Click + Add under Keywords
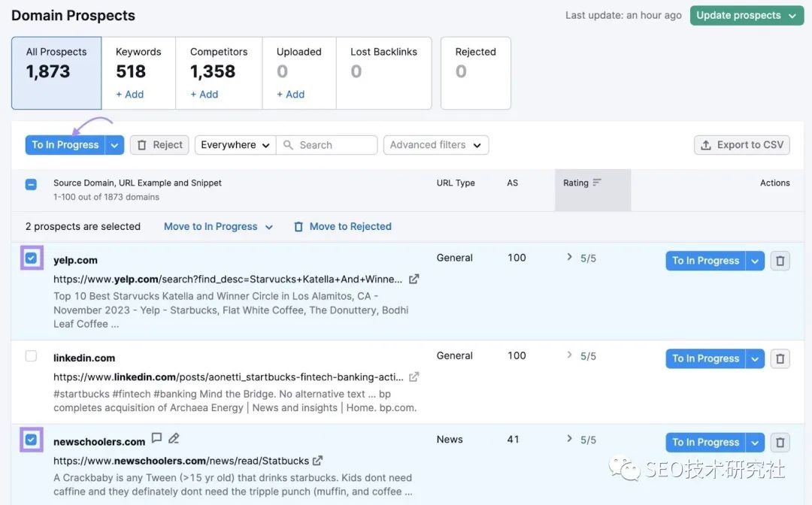Screen dimensions: 812x505 coord(130,94)
